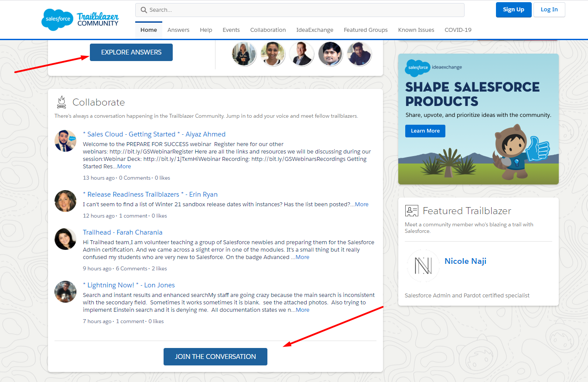The width and height of the screenshot is (588, 382).
Task: Open the Sales Cloud - Getting Started post
Action: click(154, 134)
